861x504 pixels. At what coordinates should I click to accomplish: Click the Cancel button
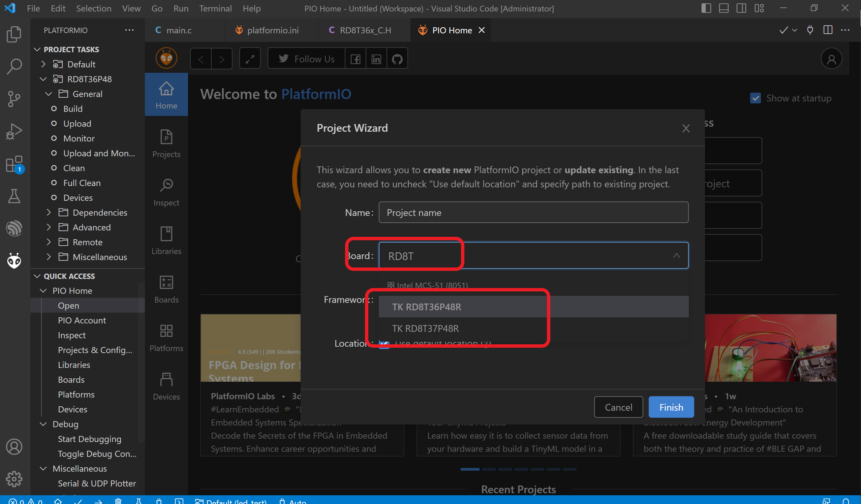[618, 407]
